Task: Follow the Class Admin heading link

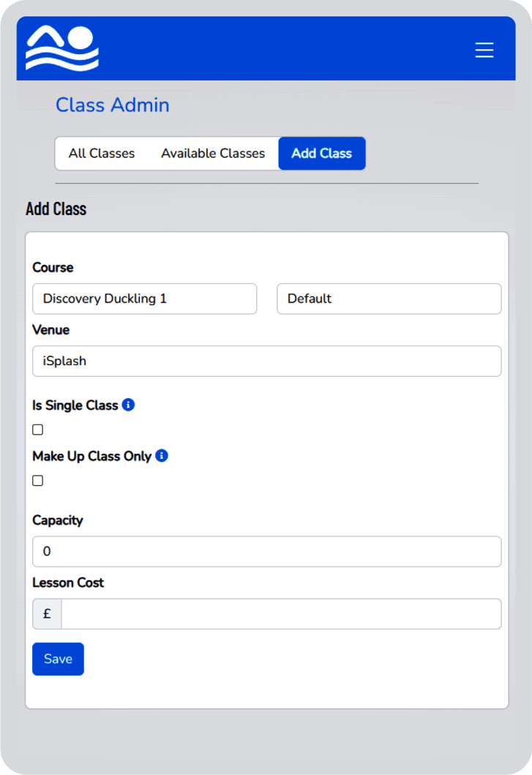Action: point(113,105)
